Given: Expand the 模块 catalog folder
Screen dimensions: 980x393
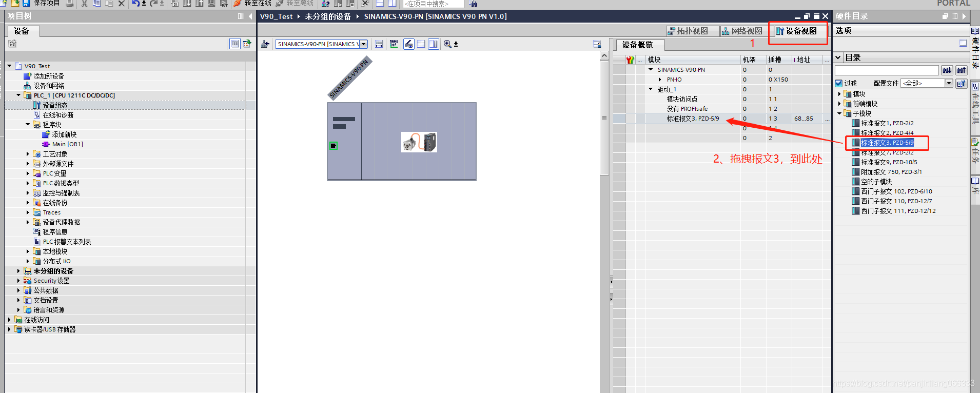Looking at the screenshot, I should [839, 94].
